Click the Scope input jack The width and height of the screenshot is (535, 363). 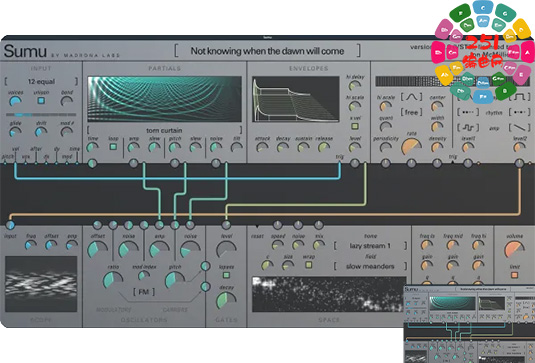pyautogui.click(x=10, y=225)
